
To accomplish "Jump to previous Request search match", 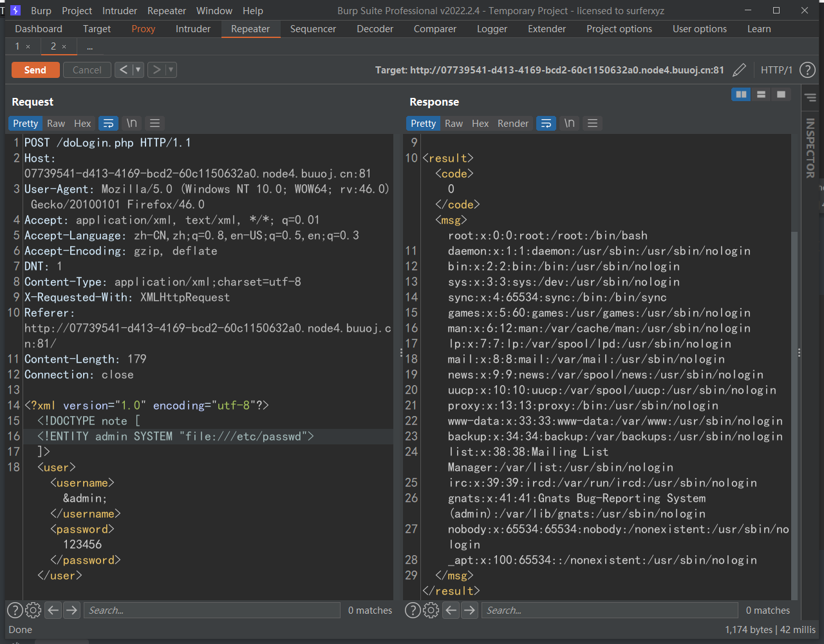I will coord(53,611).
